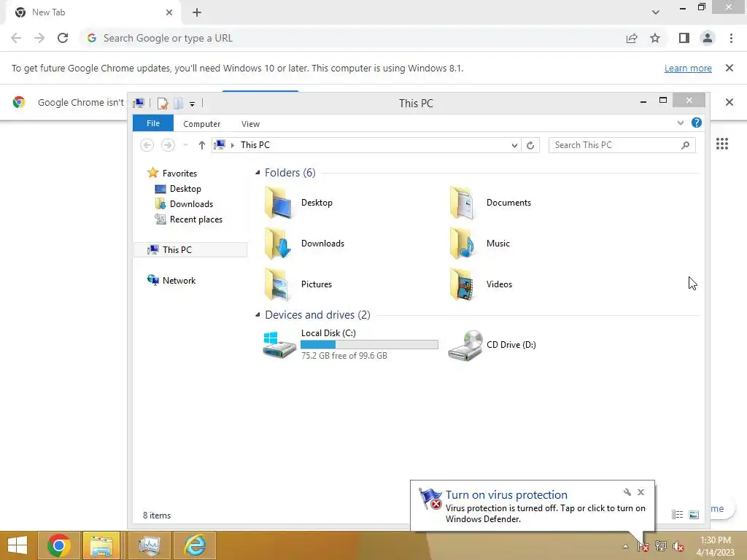Open Internet Explorer from taskbar
The image size is (747, 560).
click(195, 545)
